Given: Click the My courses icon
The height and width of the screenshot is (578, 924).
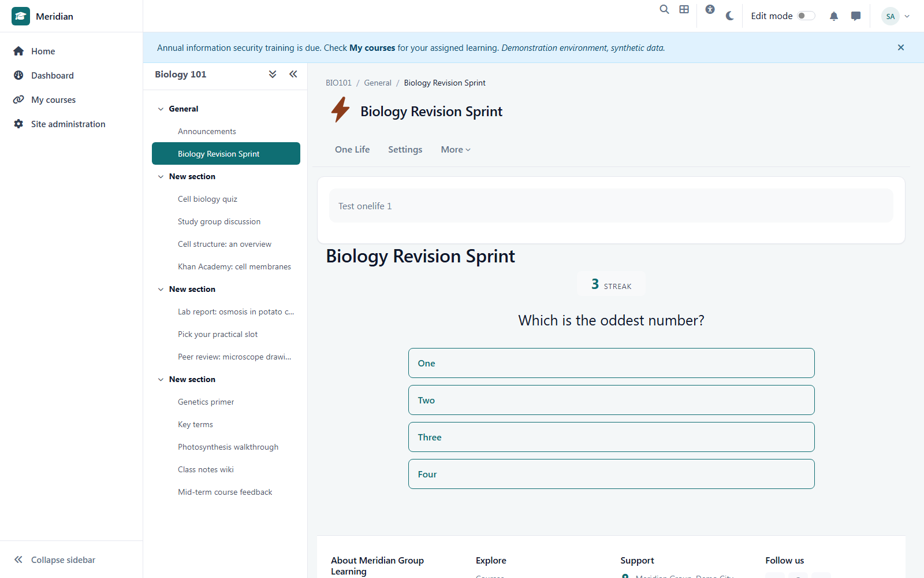Looking at the screenshot, I should [x=18, y=99].
